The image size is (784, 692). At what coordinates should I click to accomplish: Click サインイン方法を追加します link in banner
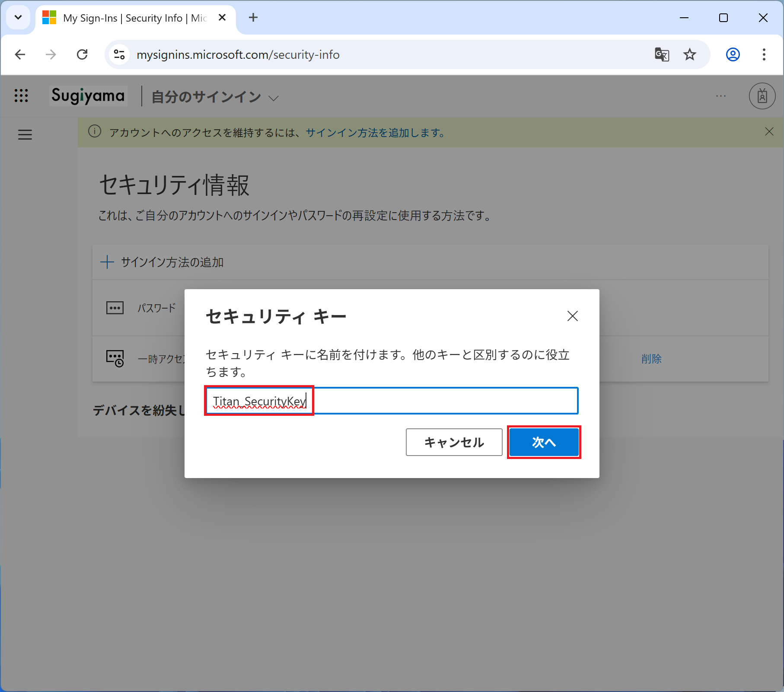[375, 133]
